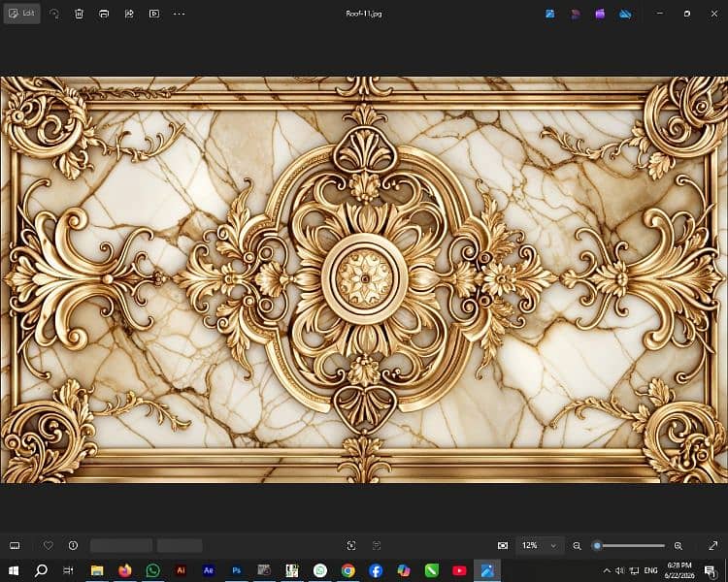Screen dimensions: 728x582
Task: Click the screen capture icon beside zoom percentage
Action: click(503, 546)
